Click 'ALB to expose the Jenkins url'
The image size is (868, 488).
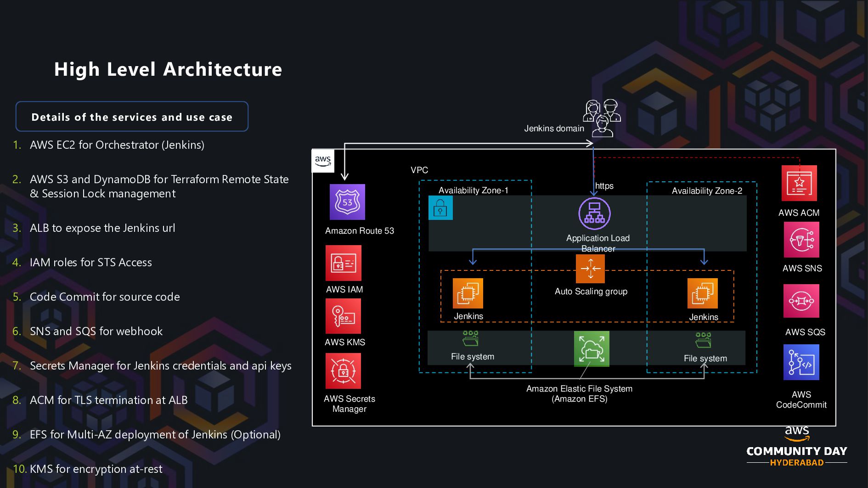(102, 228)
